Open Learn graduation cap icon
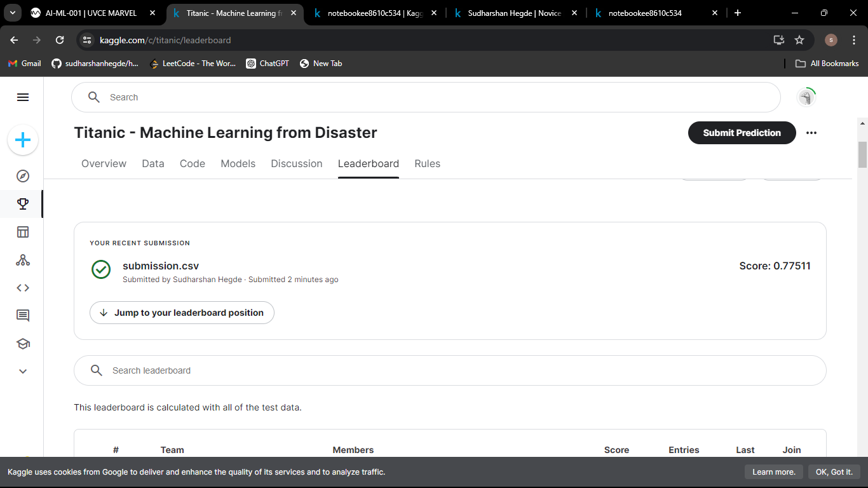Viewport: 868px width, 488px height. 23,344
